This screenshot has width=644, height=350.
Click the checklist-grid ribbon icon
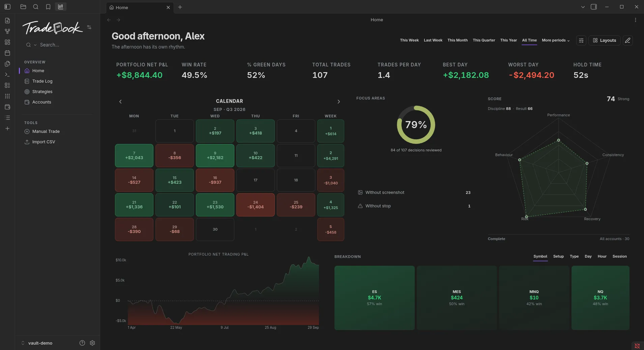coord(7,85)
